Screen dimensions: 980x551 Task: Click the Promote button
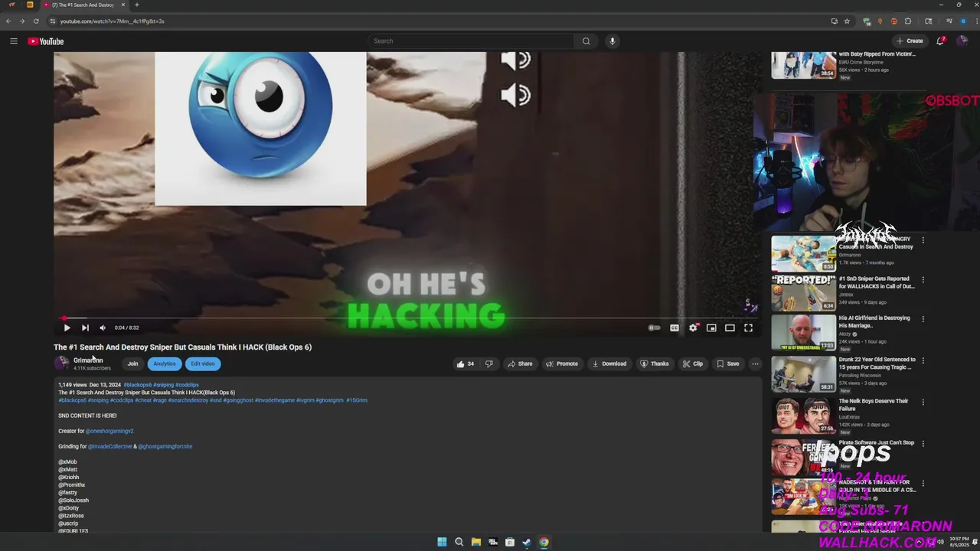[x=562, y=364]
